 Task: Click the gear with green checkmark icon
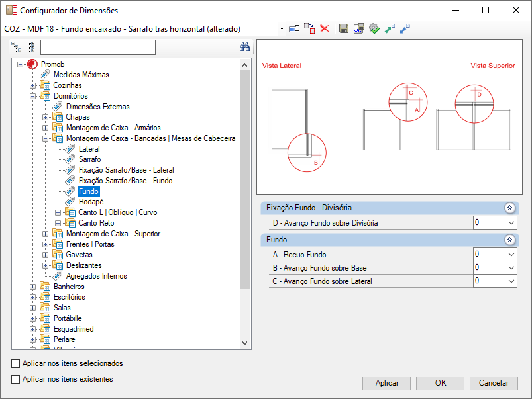coord(374,29)
